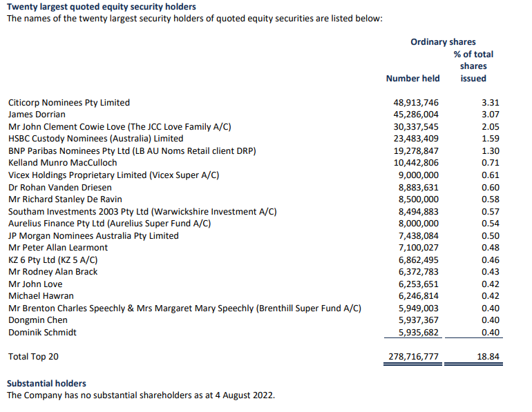Select the 'Ordinary shares' column group header
Viewport: 532px width, 412px height.
(x=443, y=42)
